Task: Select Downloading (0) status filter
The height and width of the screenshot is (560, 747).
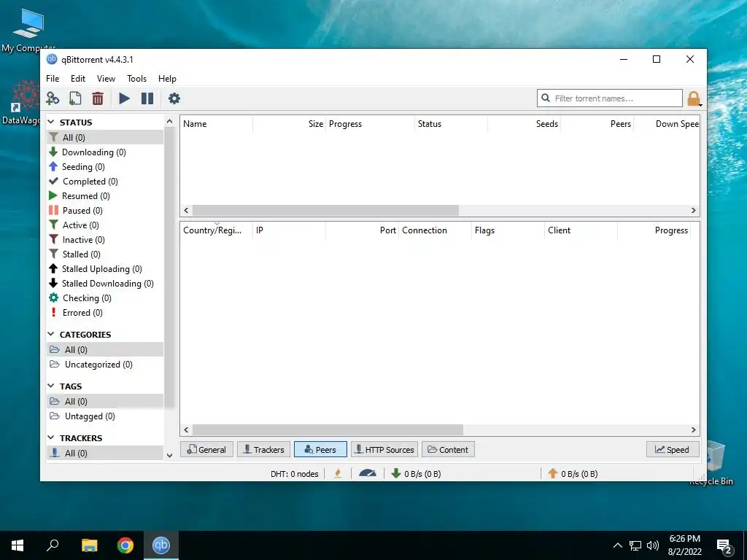Action: [x=105, y=152]
